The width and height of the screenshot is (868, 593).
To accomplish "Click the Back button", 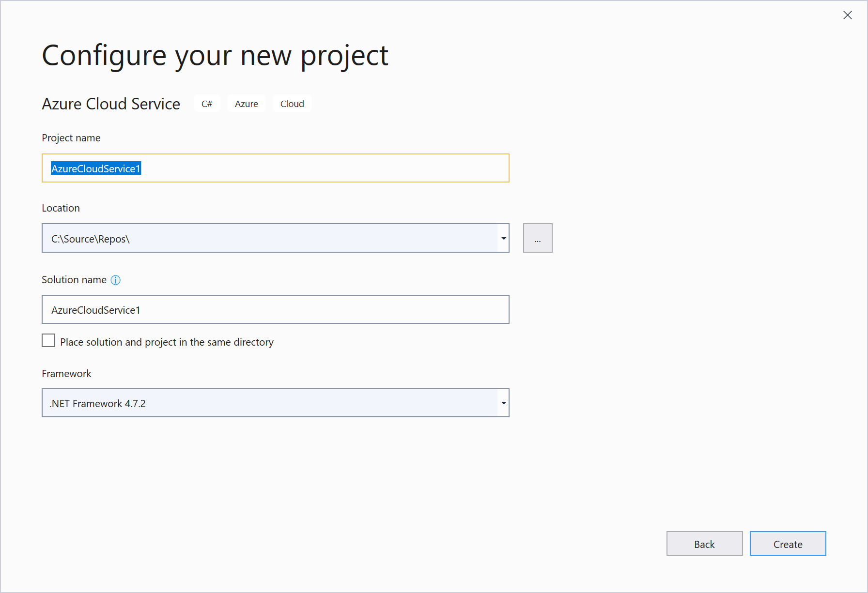I will 704,544.
